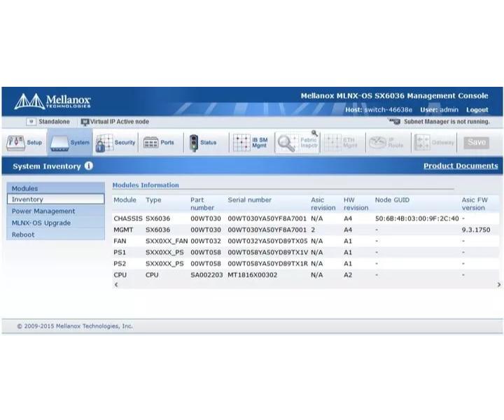Open the Setup section icon
Viewport: 504px width, 420px height.
pos(15,143)
